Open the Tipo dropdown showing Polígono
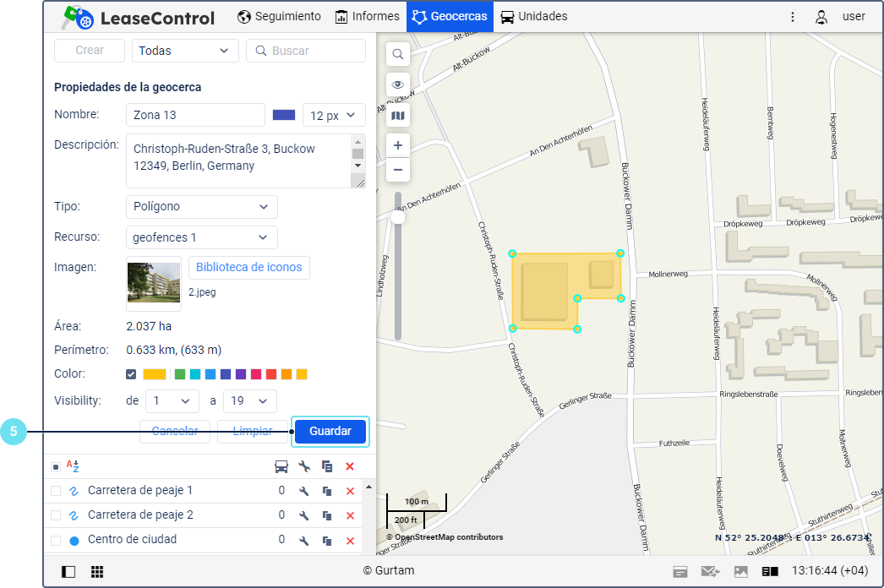The image size is (884, 588). [x=201, y=206]
